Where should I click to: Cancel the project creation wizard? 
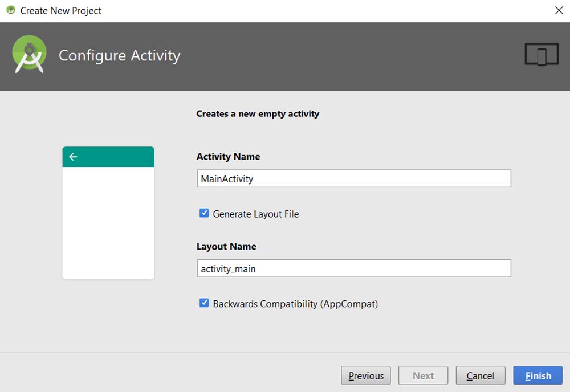(480, 375)
